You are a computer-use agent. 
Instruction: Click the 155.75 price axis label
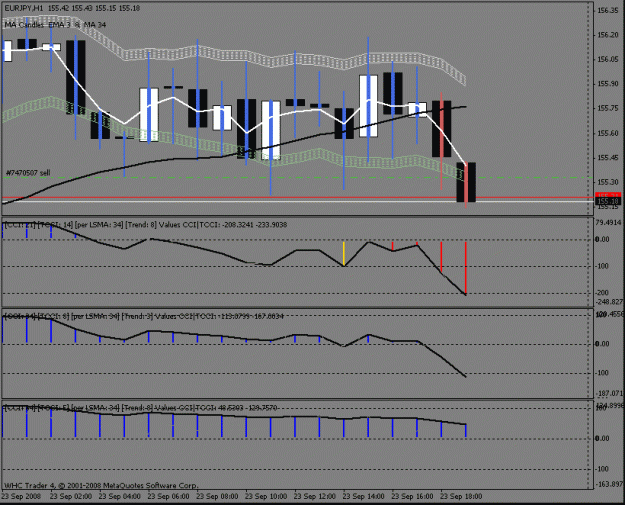[x=608, y=108]
